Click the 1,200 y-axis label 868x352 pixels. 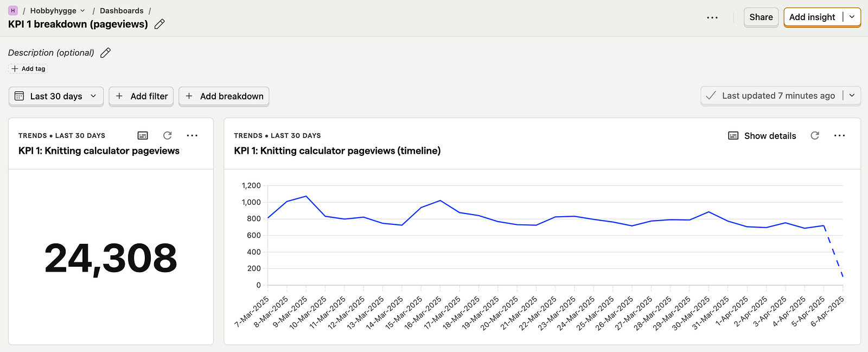251,186
